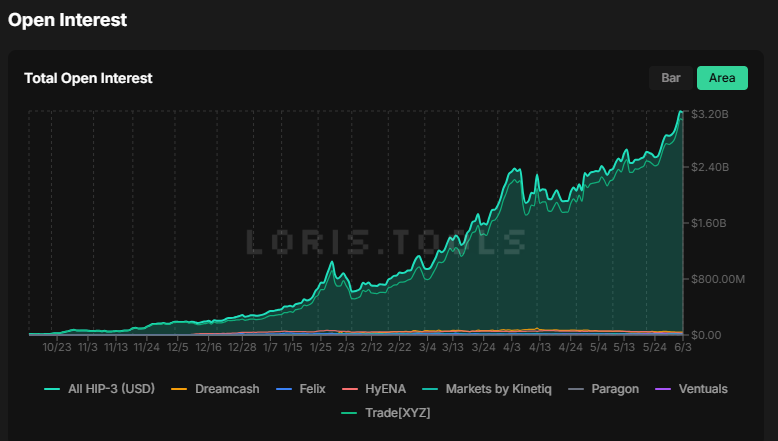Toggle Paragon legend series
Screen dimensions: 778x441
[603, 389]
